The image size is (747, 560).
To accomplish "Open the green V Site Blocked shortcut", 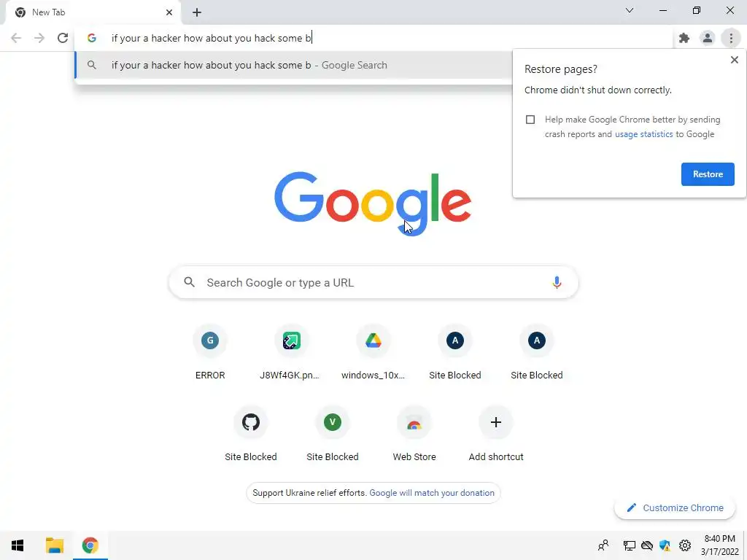I will tap(333, 434).
